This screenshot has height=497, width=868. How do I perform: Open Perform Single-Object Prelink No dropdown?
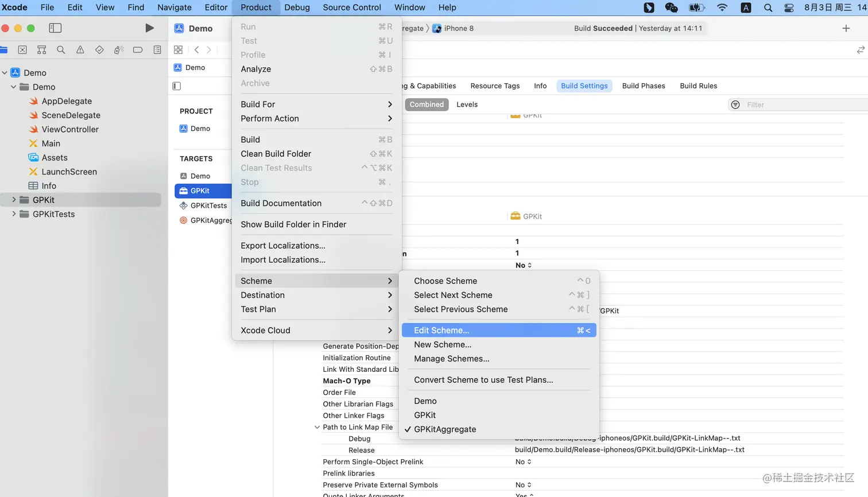(523, 462)
